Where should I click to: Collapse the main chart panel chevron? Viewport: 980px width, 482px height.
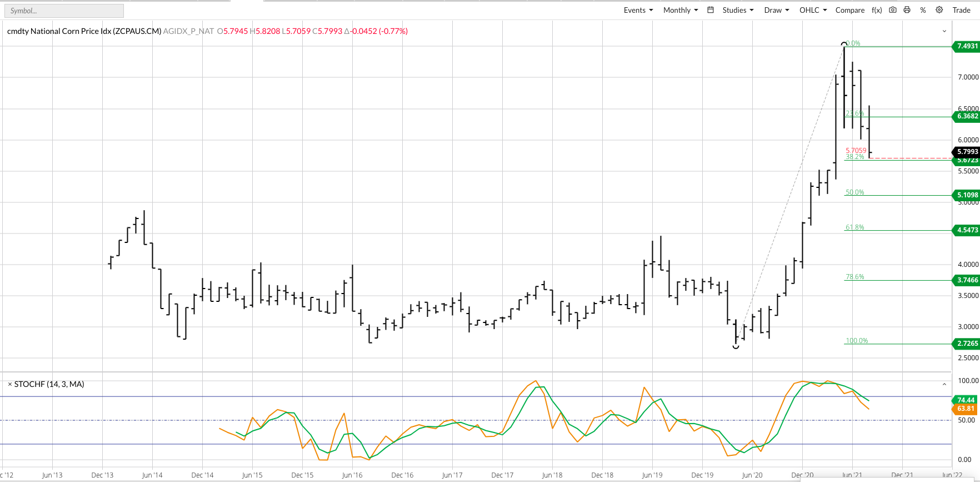[944, 31]
